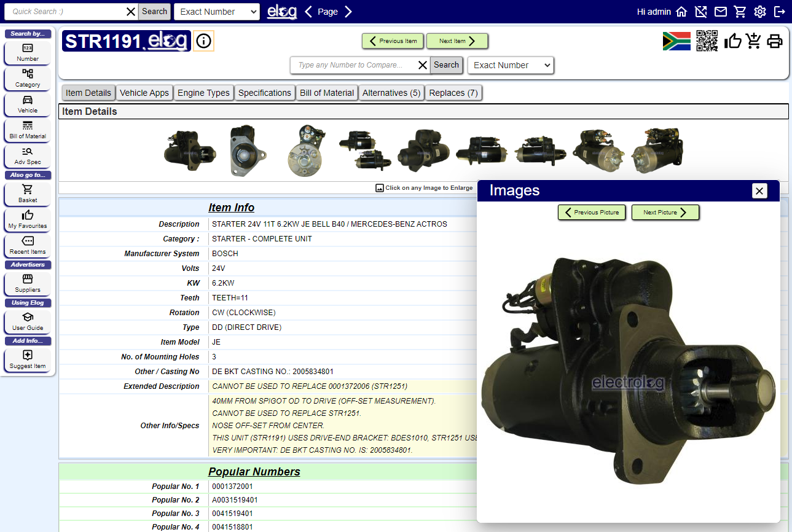Switch to the Vehicle Apps tab
792x532 pixels.
click(x=144, y=93)
